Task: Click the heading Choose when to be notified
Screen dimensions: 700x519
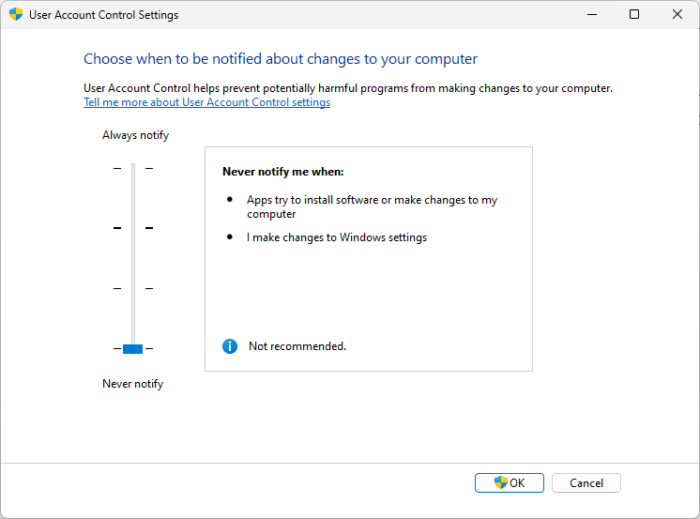Action: click(x=280, y=59)
